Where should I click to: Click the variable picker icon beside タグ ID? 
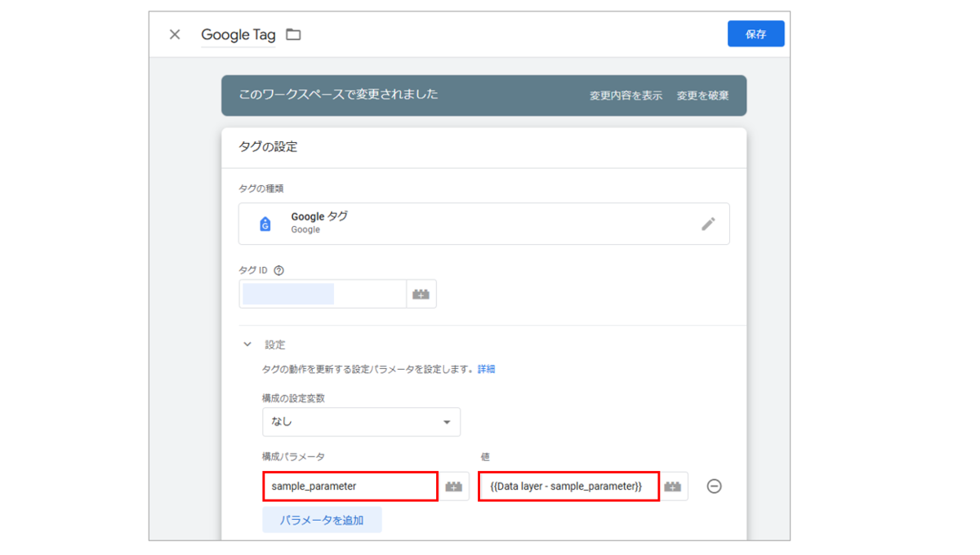pyautogui.click(x=421, y=294)
